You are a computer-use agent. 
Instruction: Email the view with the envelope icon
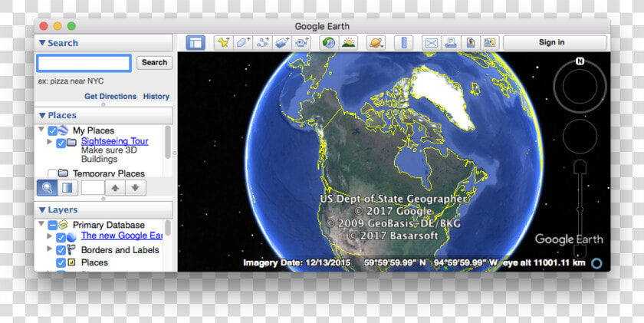pyautogui.click(x=432, y=42)
